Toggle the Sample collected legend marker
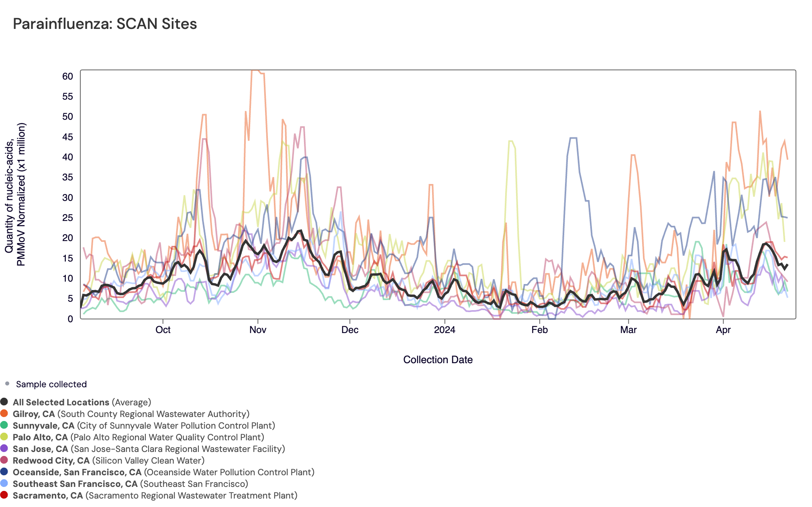Viewport: 812px width, 507px height. [x=7, y=384]
